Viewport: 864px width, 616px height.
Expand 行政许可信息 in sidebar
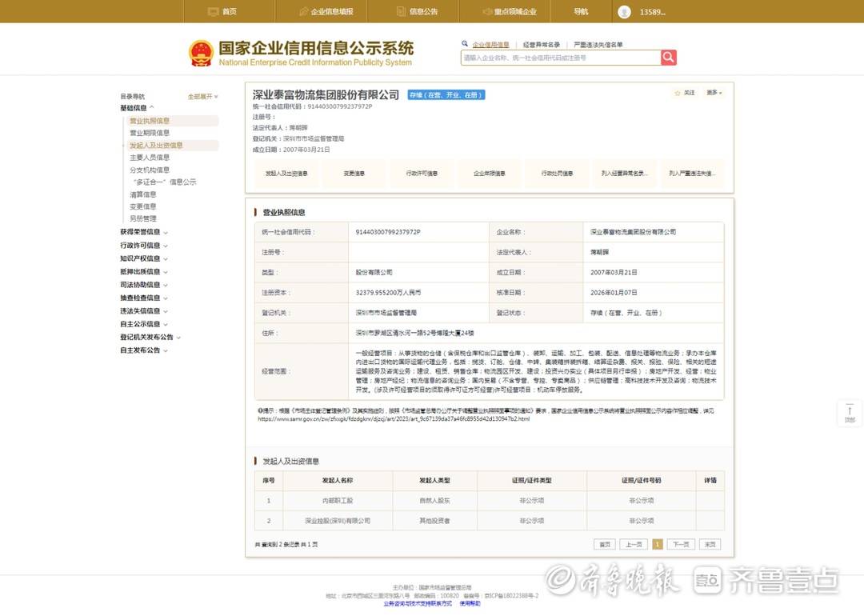click(144, 245)
